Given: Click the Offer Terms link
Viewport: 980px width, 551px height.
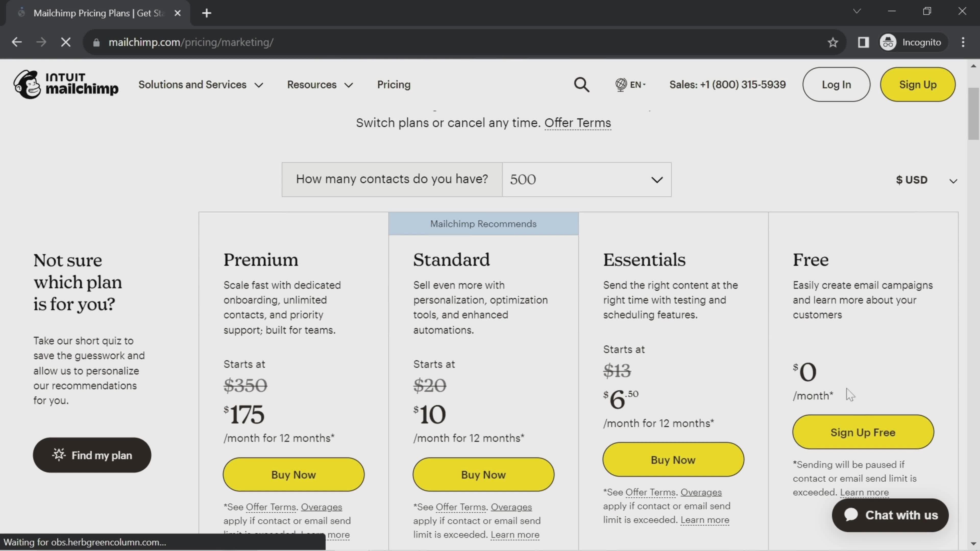Looking at the screenshot, I should click(578, 122).
